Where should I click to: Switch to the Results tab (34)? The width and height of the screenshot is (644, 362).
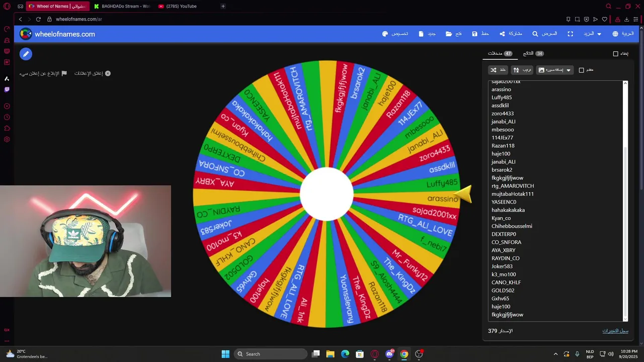(x=533, y=53)
